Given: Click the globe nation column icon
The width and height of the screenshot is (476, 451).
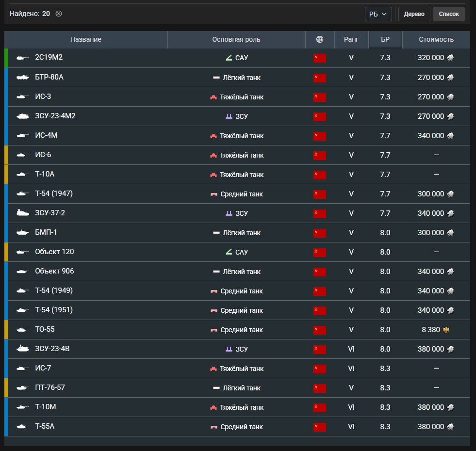Looking at the screenshot, I should click(x=319, y=40).
